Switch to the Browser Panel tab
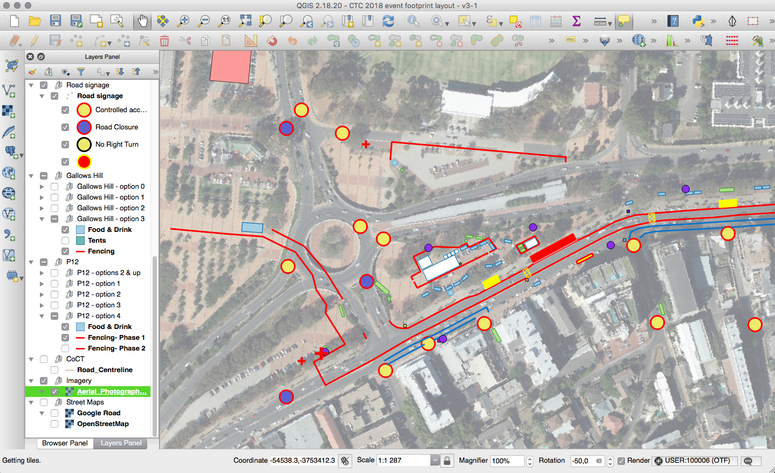Viewport: 775px width, 473px height. (64, 443)
